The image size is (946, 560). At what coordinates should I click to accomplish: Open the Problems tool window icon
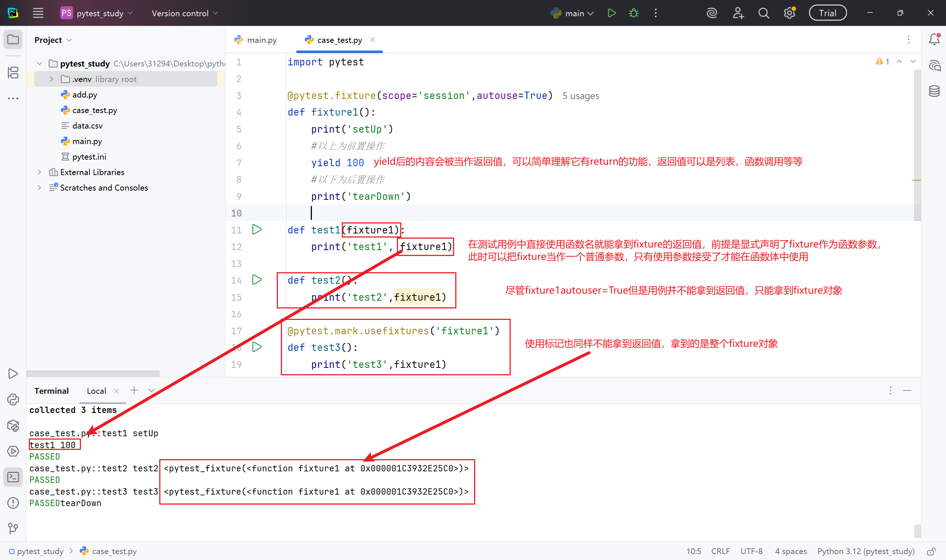coord(13,503)
